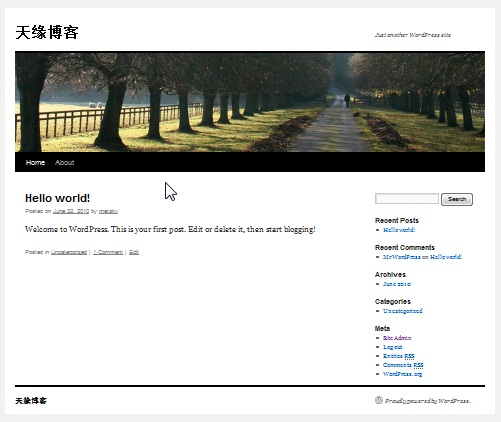The width and height of the screenshot is (501, 422).
Task: Open the 1 Comment link
Action: pos(108,252)
